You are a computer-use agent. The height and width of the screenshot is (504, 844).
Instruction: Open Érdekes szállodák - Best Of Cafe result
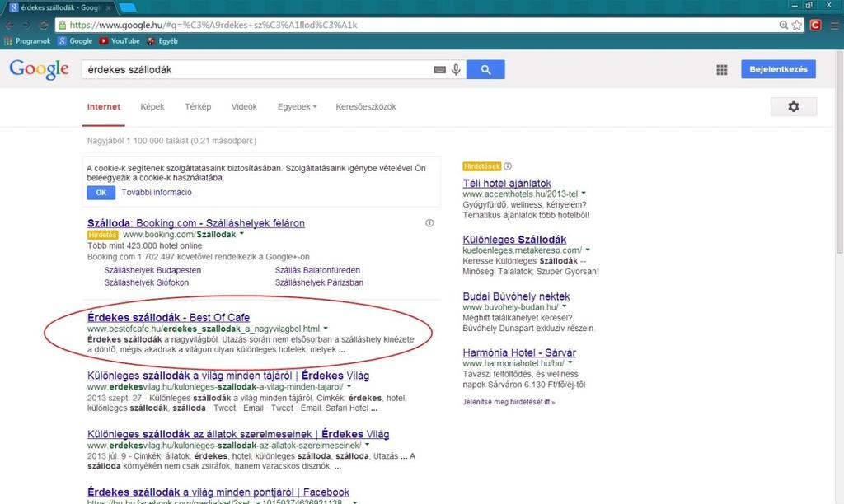pos(168,317)
